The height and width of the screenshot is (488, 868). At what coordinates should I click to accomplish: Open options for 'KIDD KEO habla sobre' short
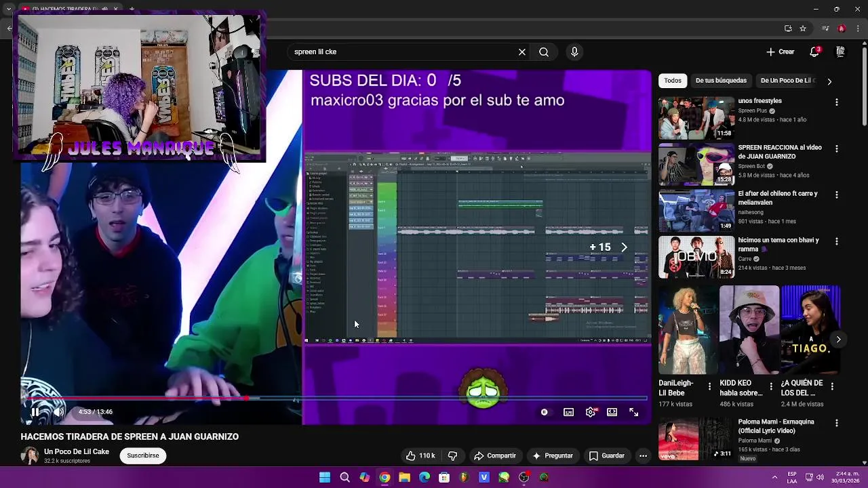[x=770, y=386]
